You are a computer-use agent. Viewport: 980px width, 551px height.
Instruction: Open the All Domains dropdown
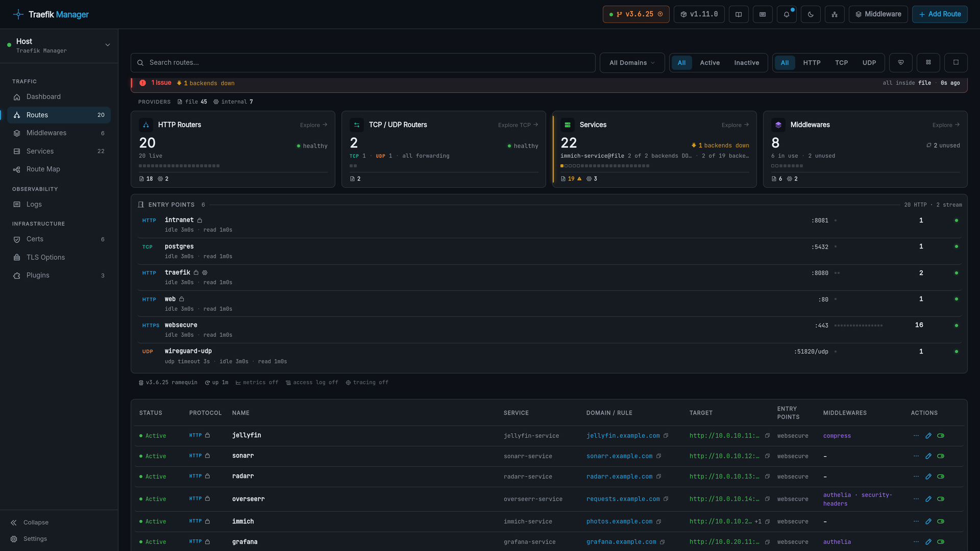[632, 63]
